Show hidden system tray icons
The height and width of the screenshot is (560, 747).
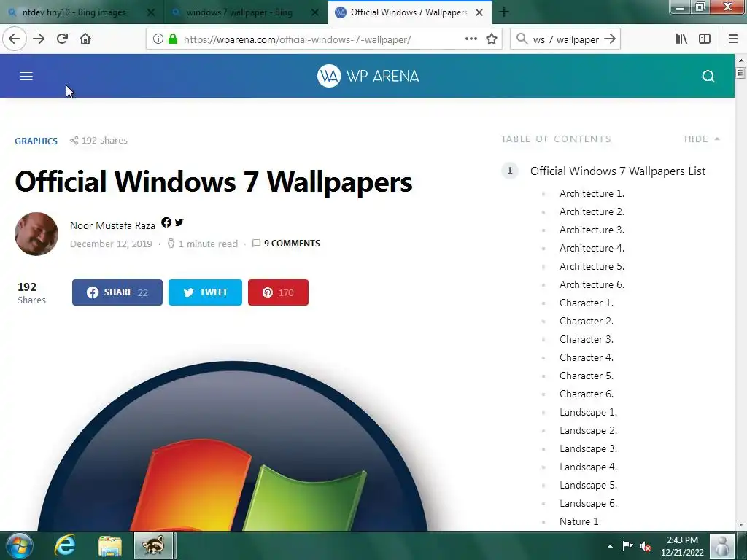click(610, 546)
